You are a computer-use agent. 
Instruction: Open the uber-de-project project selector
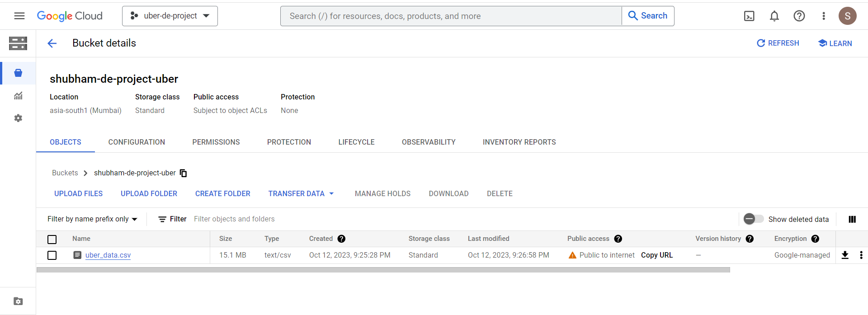170,16
